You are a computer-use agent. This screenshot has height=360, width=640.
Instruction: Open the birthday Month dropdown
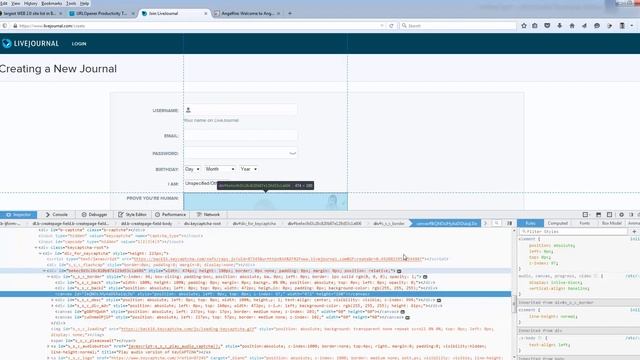tap(220, 169)
